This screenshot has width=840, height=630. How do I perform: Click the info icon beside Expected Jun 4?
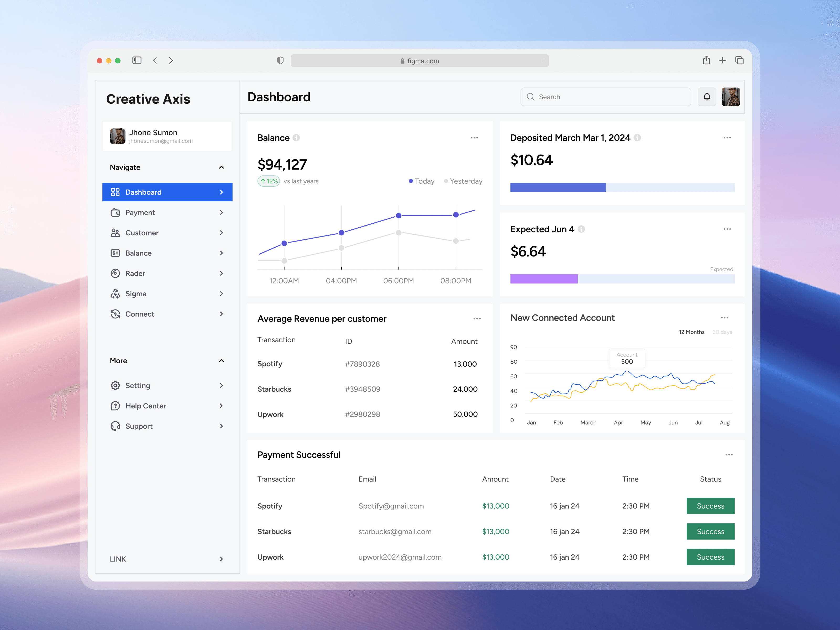(x=581, y=229)
